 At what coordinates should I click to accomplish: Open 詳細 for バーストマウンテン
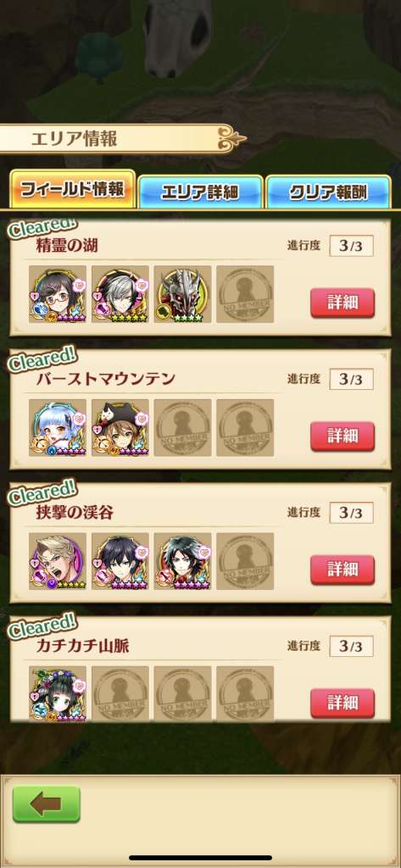click(x=343, y=437)
